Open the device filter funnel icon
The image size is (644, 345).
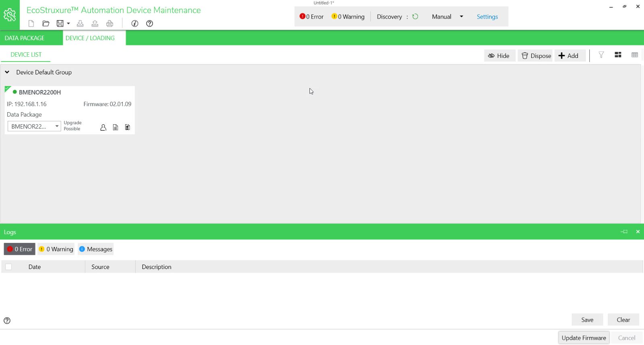coord(601,55)
